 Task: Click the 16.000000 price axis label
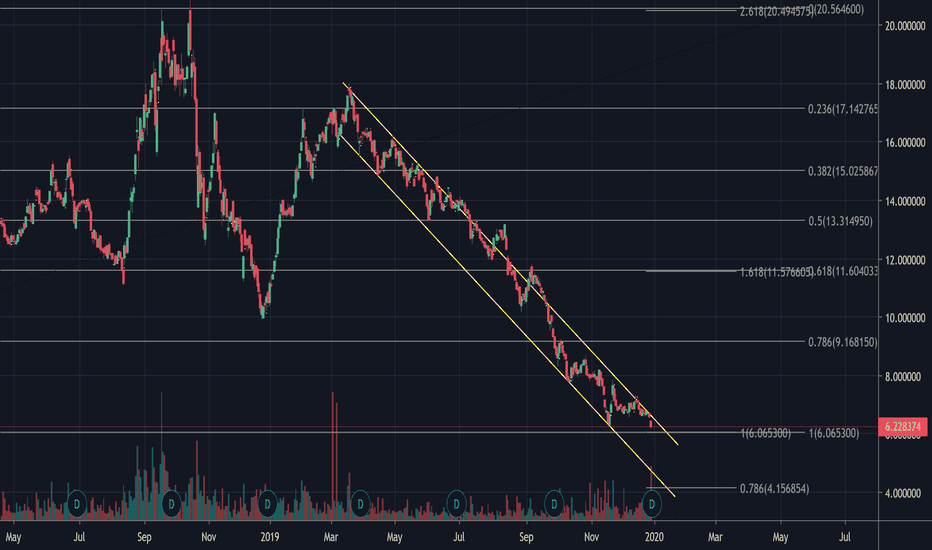pyautogui.click(x=905, y=143)
